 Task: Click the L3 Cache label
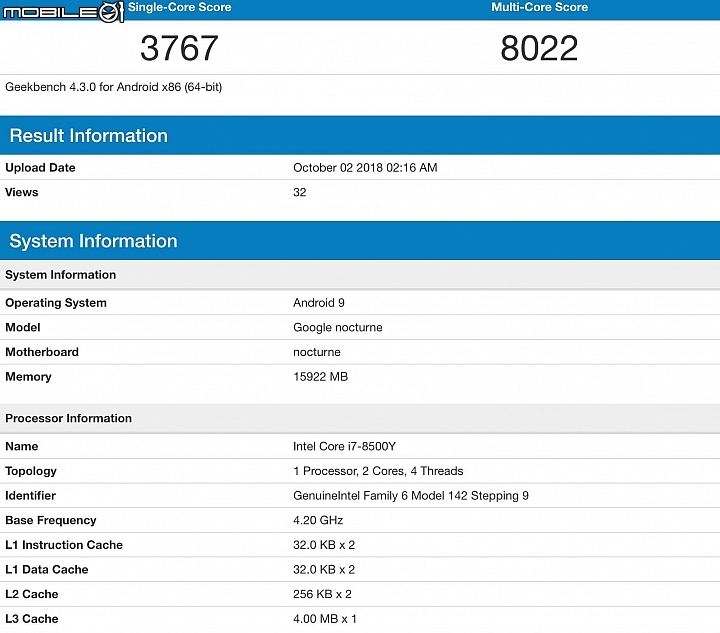(32, 619)
